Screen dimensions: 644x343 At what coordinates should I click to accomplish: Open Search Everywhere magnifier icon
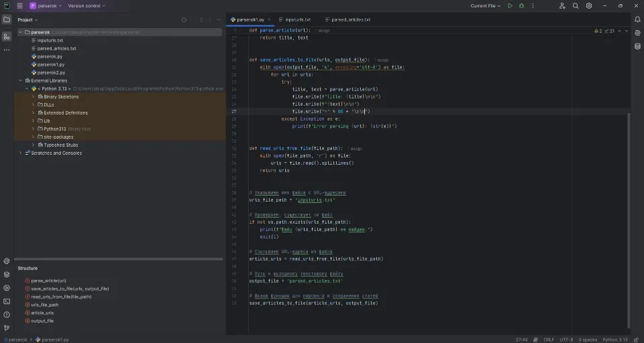point(576,6)
